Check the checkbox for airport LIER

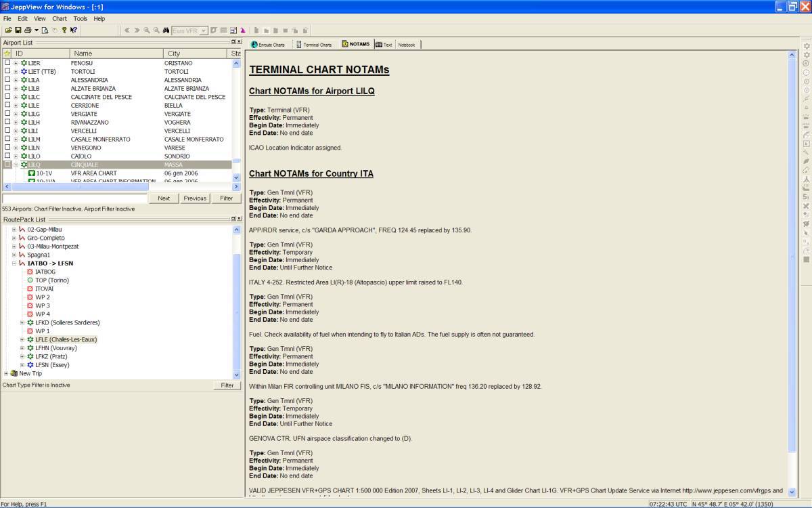pyautogui.click(x=7, y=63)
